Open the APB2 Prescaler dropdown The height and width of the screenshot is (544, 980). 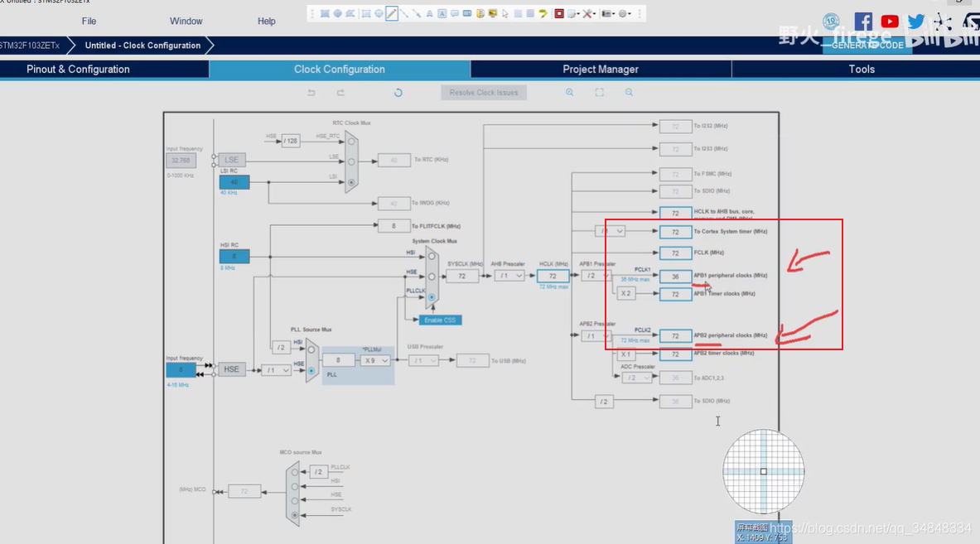595,336
